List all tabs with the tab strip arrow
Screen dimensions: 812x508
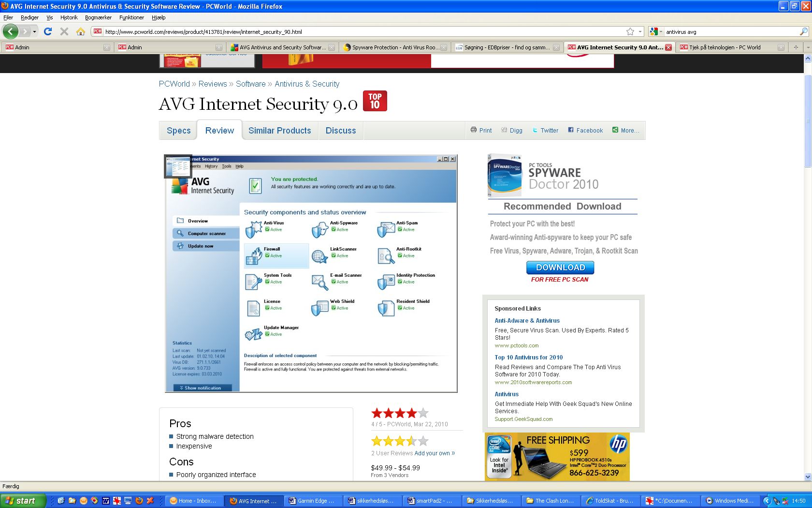pyautogui.click(x=808, y=47)
